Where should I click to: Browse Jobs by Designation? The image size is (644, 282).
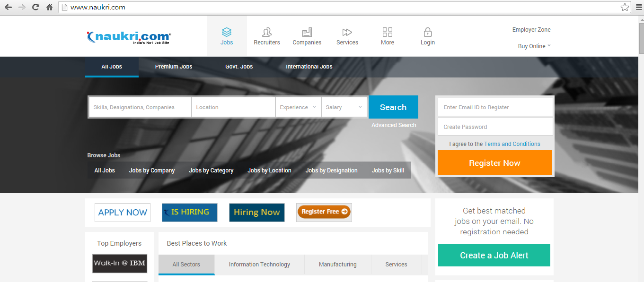(332, 171)
